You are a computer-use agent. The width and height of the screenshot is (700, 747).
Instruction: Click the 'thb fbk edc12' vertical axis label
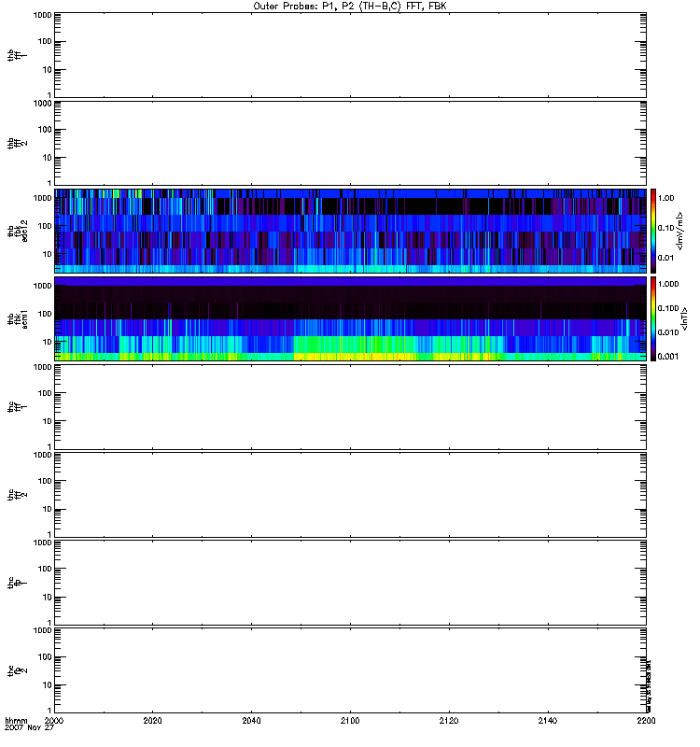16,230
